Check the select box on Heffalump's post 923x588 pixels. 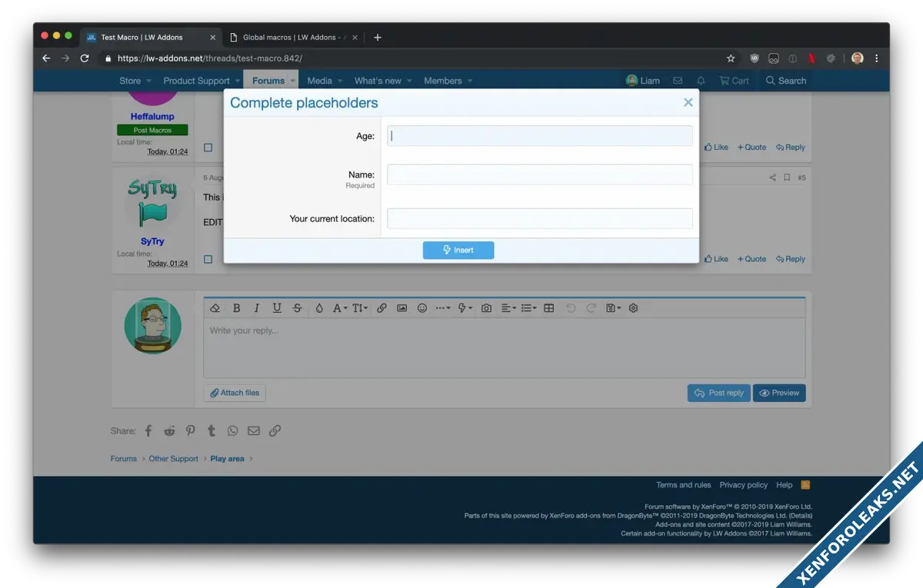pos(208,148)
